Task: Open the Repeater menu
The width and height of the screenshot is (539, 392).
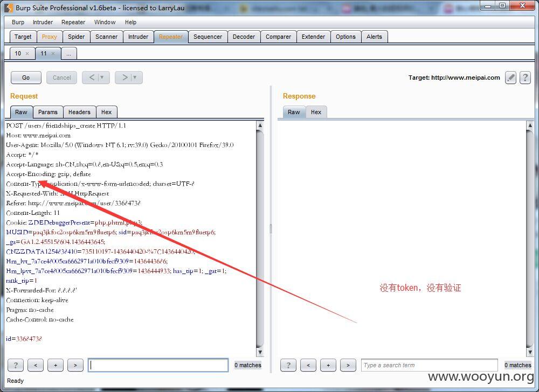Action: [x=73, y=22]
